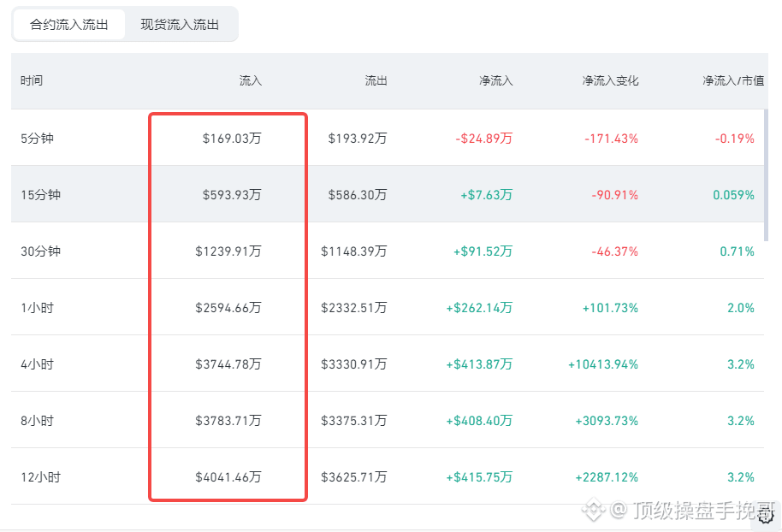Sort by 净流入 column header
This screenshot has width=782, height=532.
[x=496, y=80]
